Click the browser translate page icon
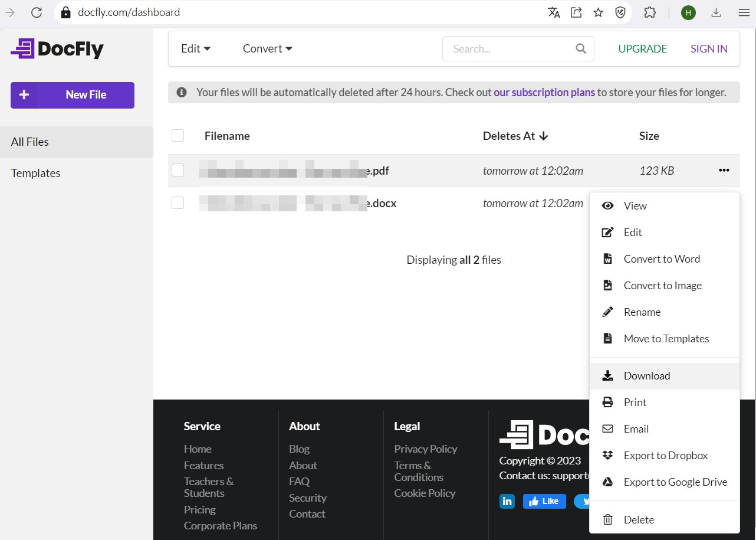The image size is (756, 540). (554, 12)
